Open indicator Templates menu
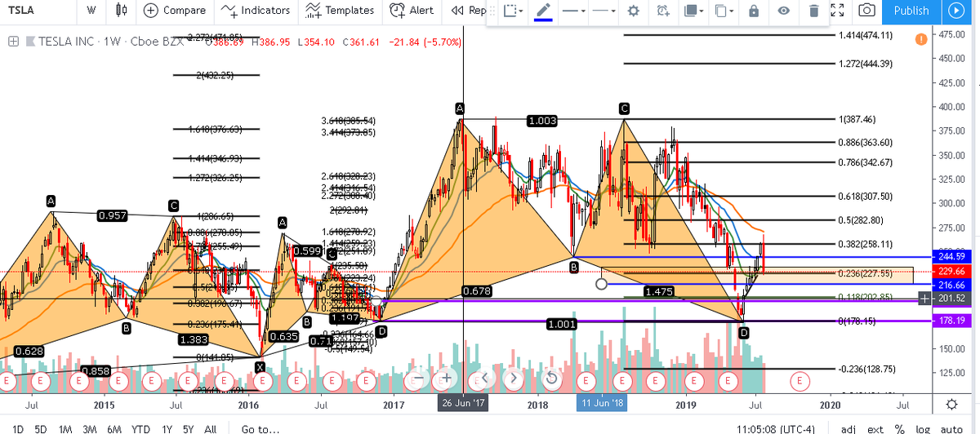 coord(340,11)
